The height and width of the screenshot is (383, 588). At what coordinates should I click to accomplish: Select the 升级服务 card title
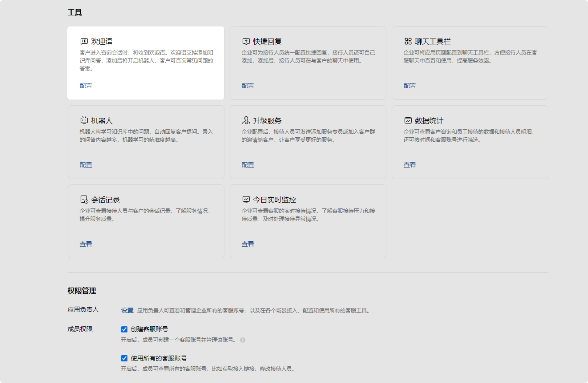tap(267, 120)
